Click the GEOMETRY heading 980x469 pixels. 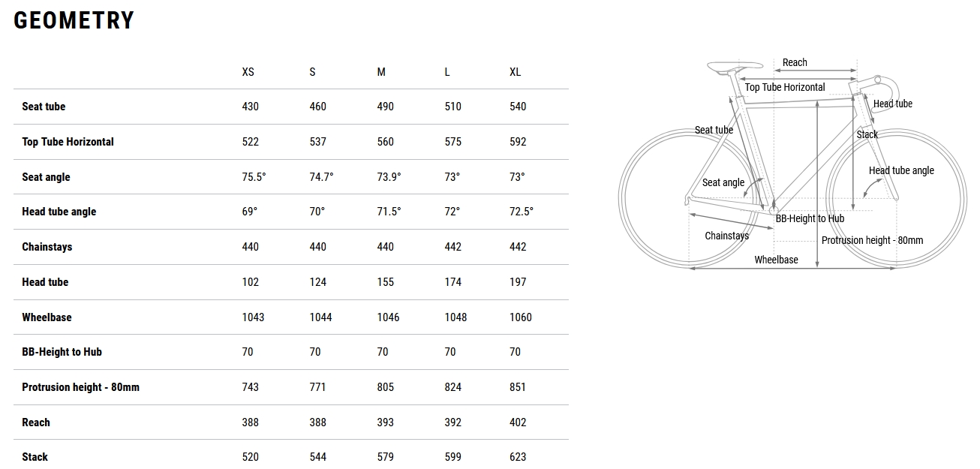coord(74,20)
